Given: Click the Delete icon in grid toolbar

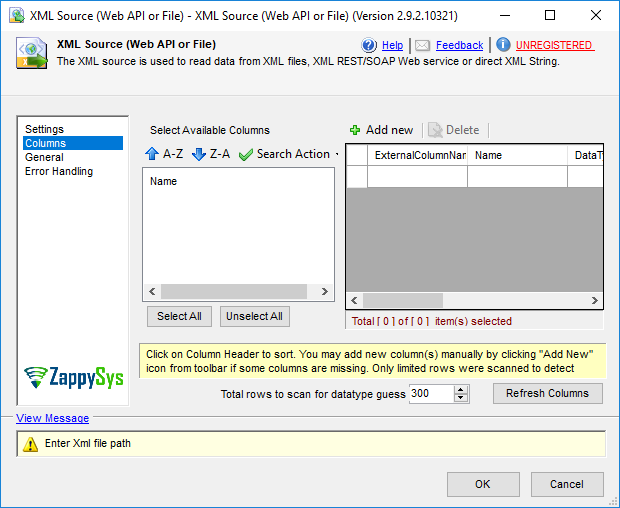Looking at the screenshot, I should tap(435, 130).
